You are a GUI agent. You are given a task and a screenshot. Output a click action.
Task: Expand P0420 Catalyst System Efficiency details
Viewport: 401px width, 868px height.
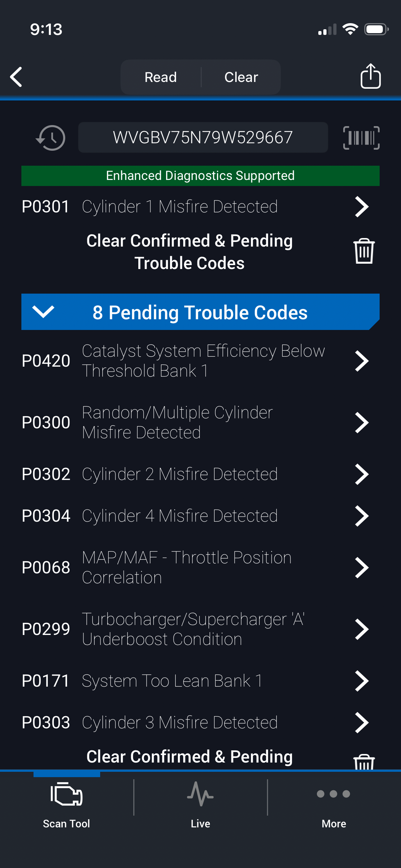pos(361,361)
